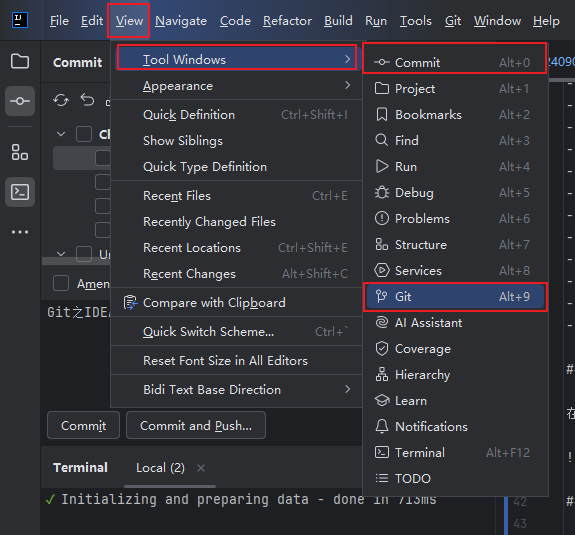Expand the Appearance submenu

(237, 86)
